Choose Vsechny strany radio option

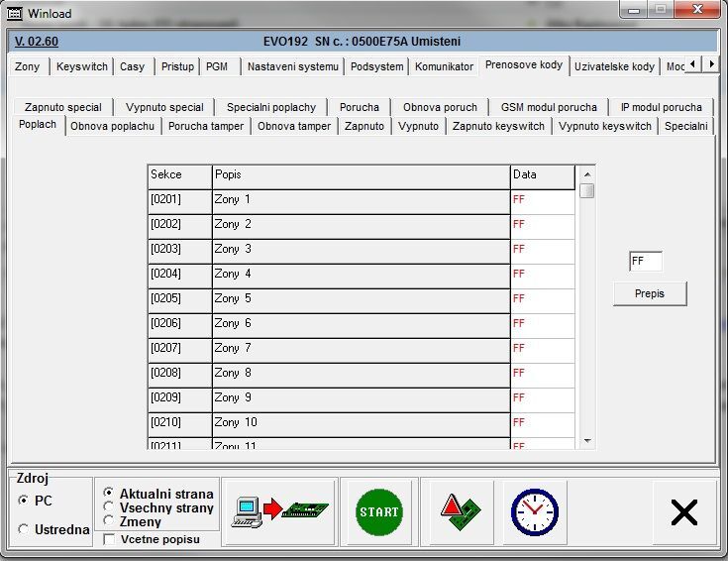(109, 507)
